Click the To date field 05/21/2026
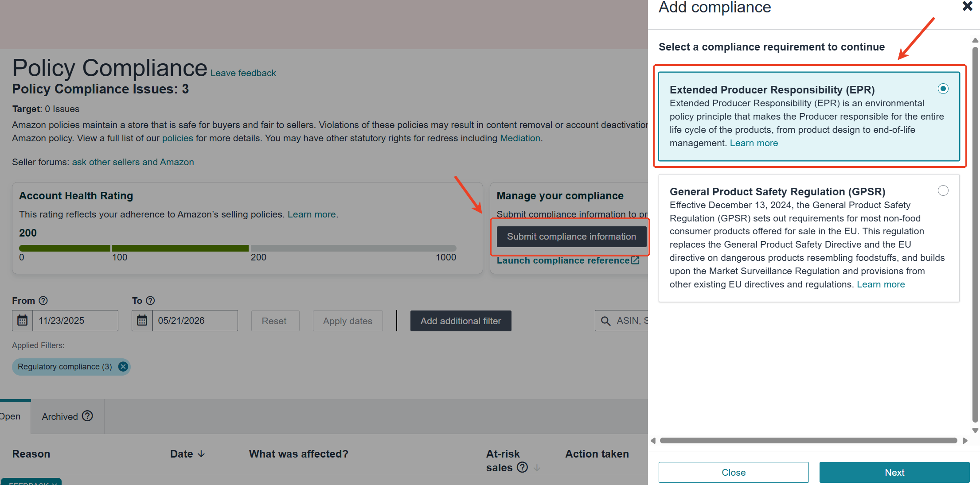980x485 pixels. click(x=195, y=321)
